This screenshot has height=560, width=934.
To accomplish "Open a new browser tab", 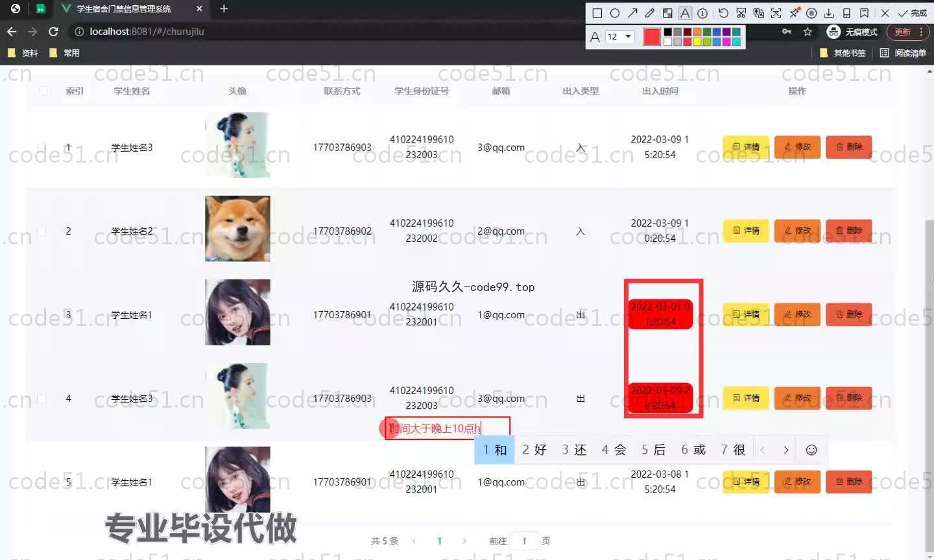I will [224, 8].
